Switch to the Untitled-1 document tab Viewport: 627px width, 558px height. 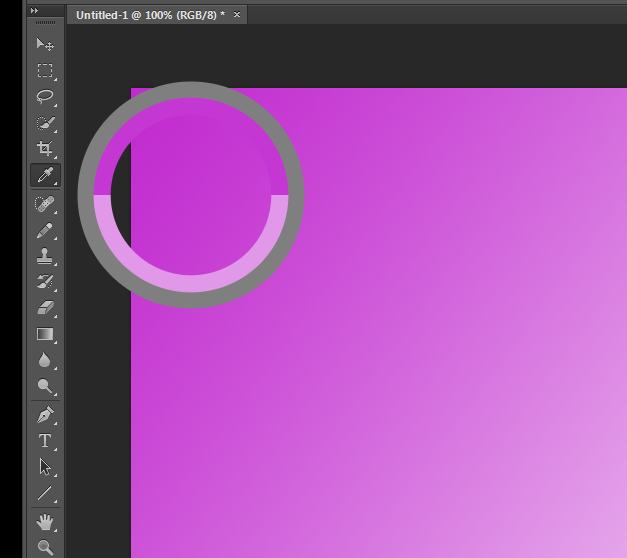click(150, 15)
